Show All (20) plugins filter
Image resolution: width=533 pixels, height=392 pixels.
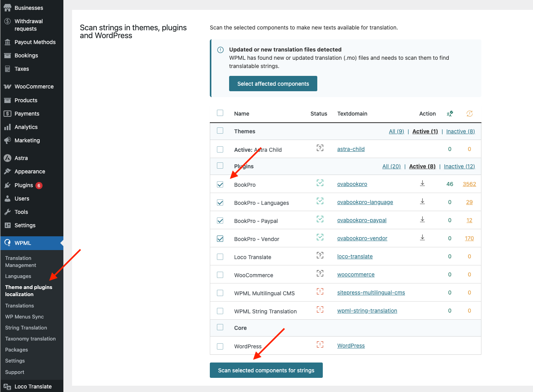(392, 166)
